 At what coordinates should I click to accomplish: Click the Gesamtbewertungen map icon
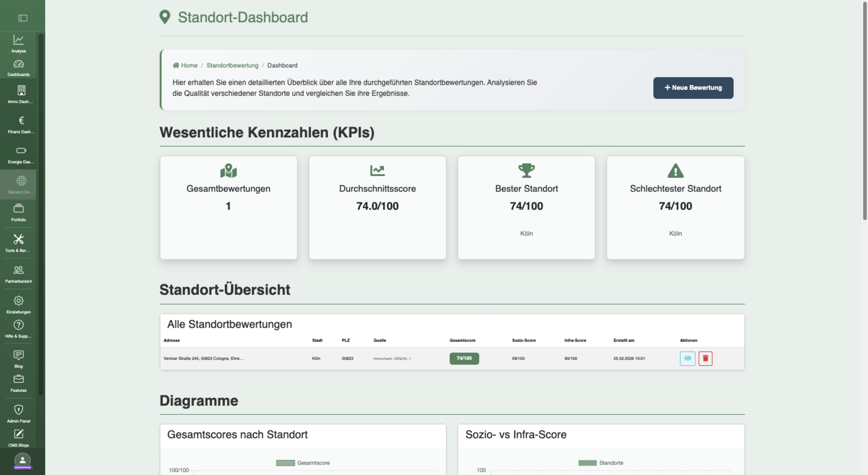point(229,171)
